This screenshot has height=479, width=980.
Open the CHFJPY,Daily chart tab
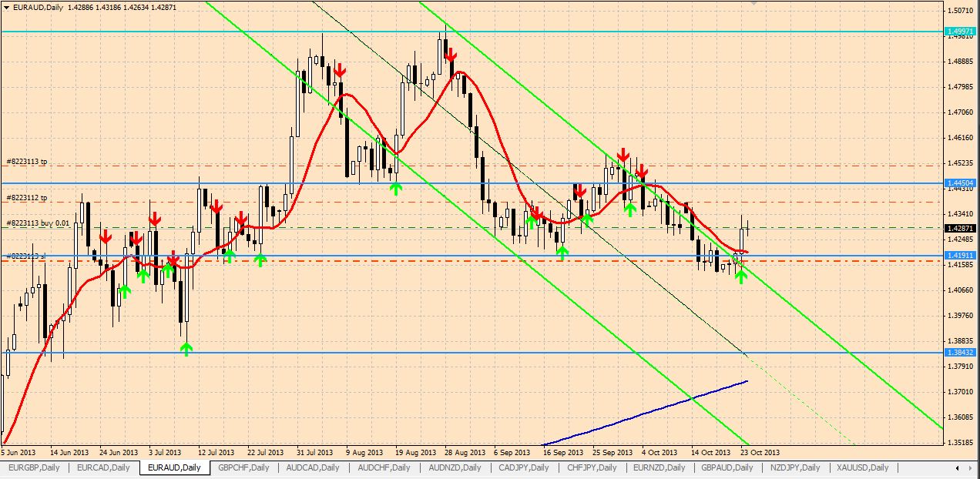tap(592, 467)
